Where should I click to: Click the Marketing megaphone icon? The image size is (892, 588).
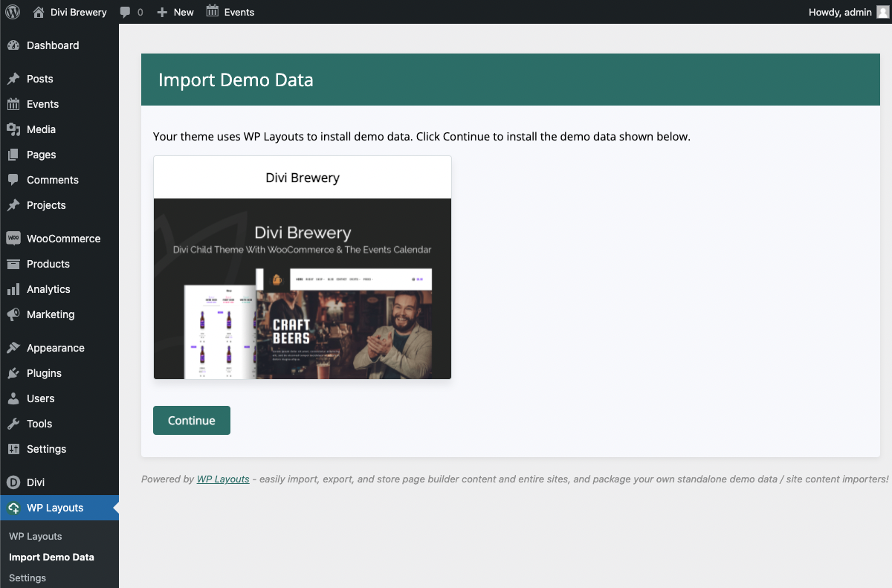pyautogui.click(x=13, y=314)
